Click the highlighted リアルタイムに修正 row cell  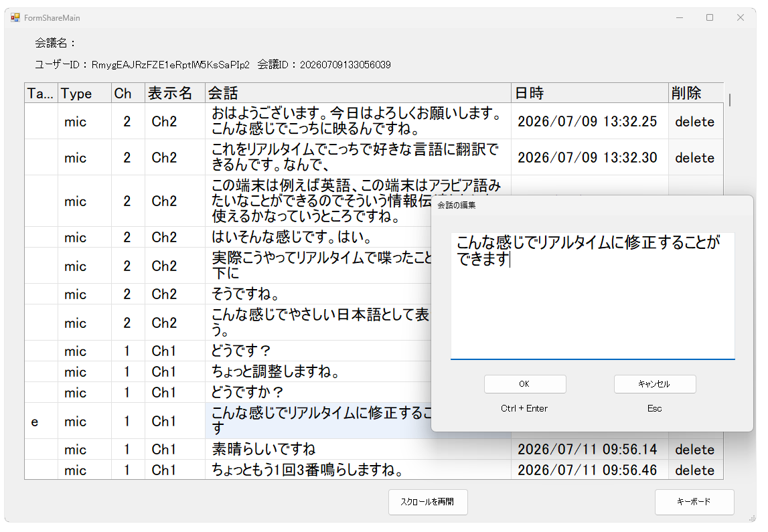(x=318, y=420)
